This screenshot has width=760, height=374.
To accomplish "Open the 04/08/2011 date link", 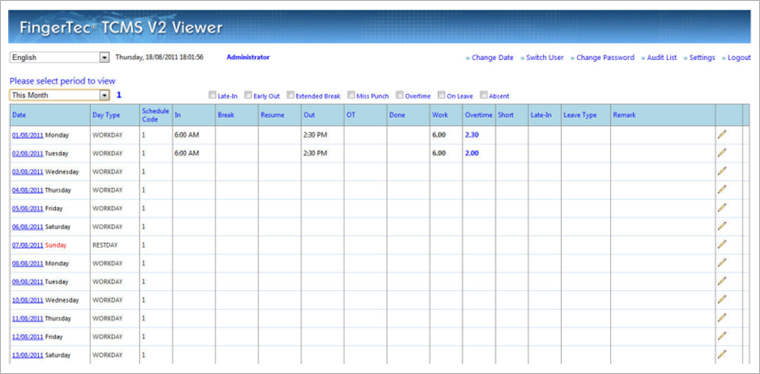I will [x=28, y=190].
